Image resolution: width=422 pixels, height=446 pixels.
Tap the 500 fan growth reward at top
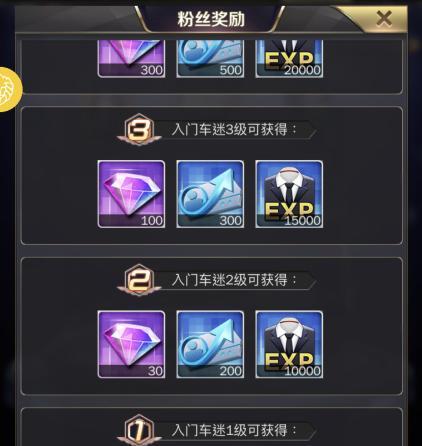pos(210,59)
